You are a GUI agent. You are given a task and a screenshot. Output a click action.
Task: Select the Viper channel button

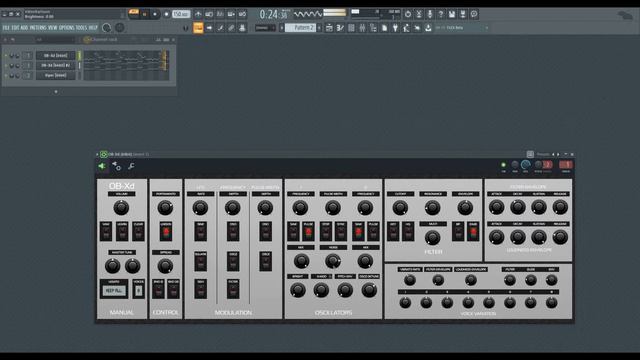pyautogui.click(x=56, y=75)
